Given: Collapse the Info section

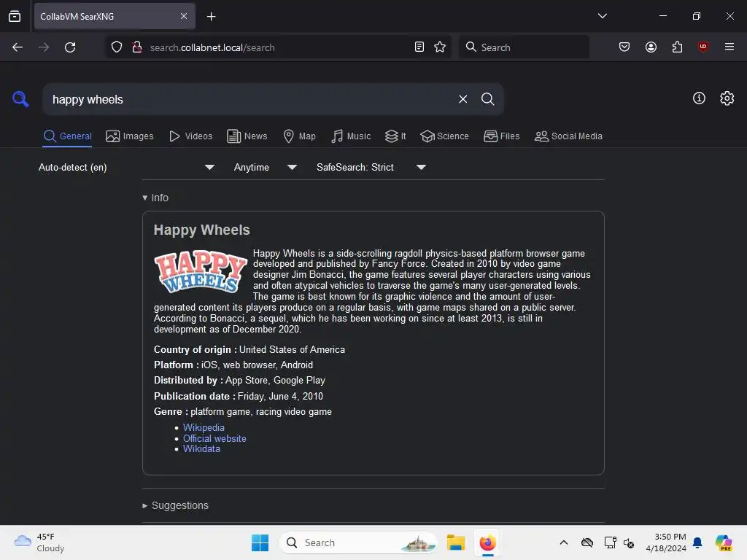Looking at the screenshot, I should point(155,198).
